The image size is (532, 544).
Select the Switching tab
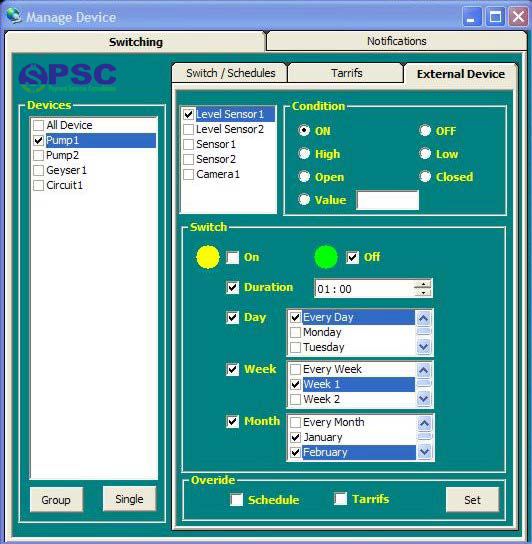coord(136,42)
